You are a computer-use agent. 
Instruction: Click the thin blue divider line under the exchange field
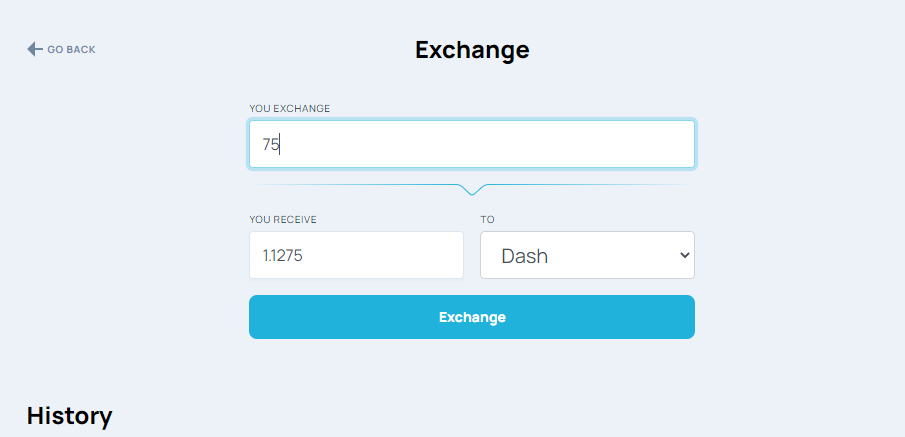coord(360,185)
